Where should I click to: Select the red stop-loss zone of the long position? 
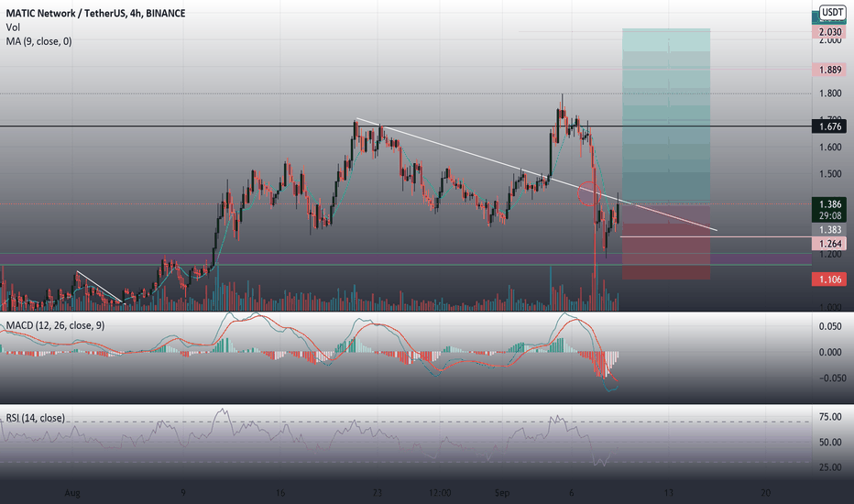tap(666, 242)
